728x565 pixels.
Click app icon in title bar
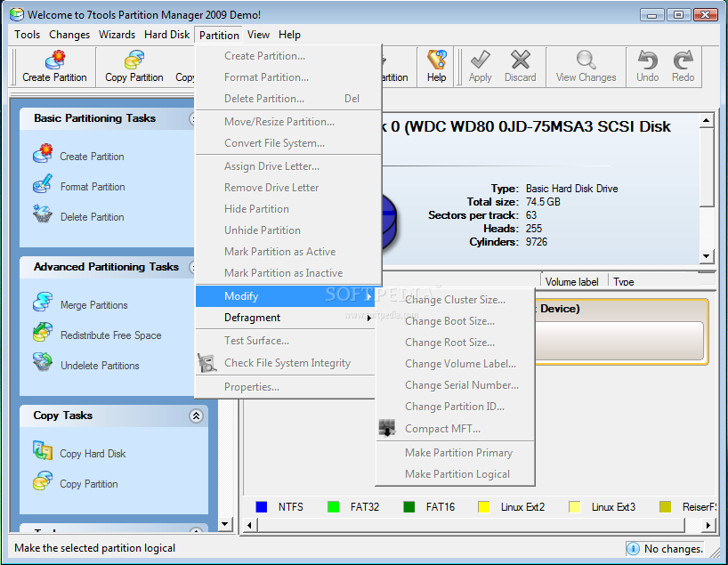17,14
